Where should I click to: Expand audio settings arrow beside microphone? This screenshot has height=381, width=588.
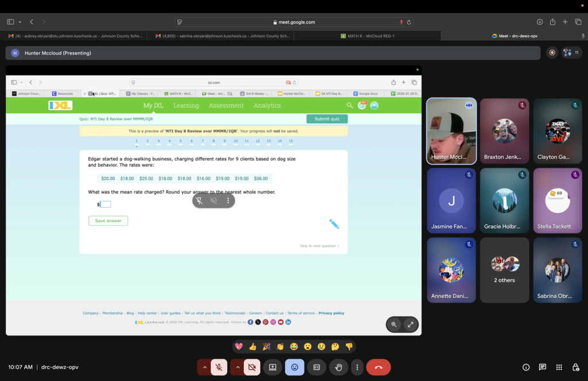point(204,367)
